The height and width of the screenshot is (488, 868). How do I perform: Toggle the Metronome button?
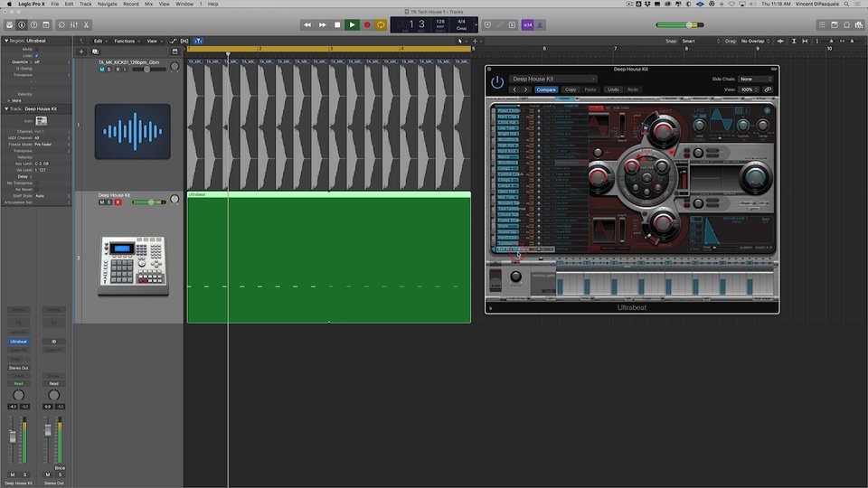pos(540,25)
